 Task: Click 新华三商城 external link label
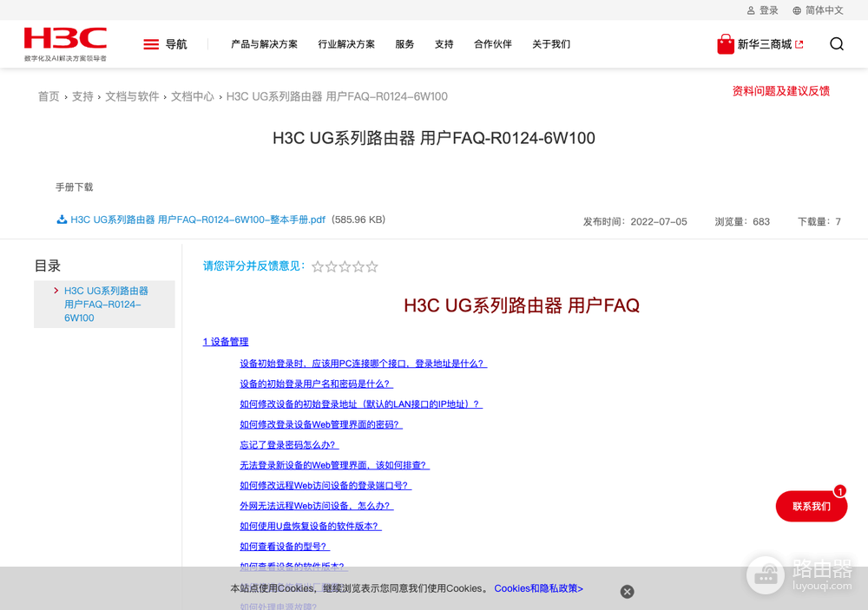coord(770,44)
